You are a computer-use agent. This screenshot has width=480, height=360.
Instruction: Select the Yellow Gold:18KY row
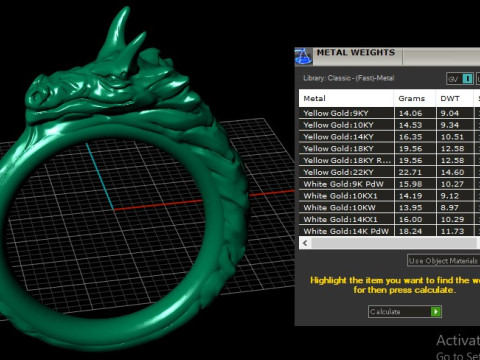389,149
